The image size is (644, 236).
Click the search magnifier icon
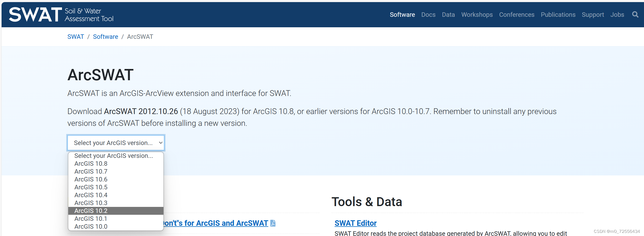click(635, 14)
